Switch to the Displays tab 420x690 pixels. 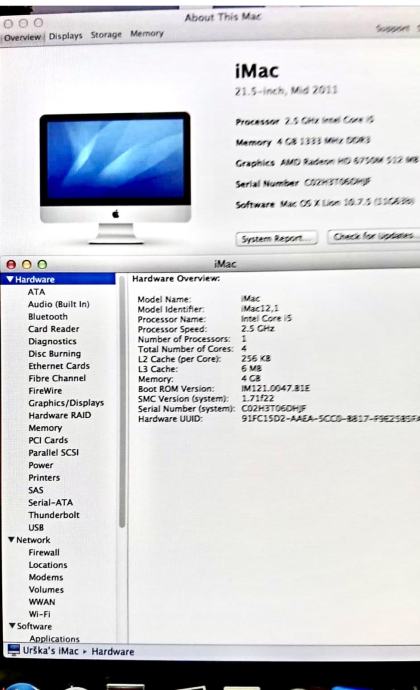[x=66, y=36]
